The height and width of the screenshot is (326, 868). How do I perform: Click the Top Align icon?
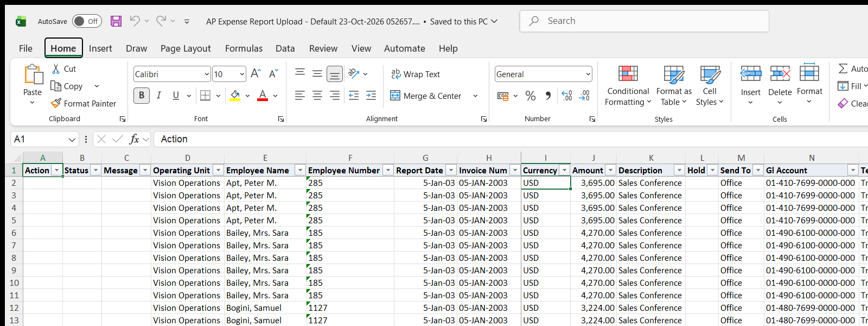point(300,73)
